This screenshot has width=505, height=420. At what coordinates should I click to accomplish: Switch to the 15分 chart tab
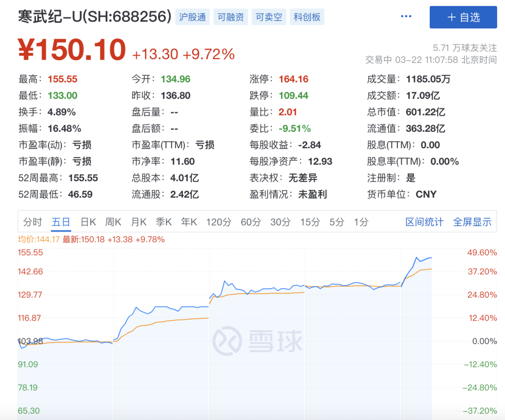310,222
